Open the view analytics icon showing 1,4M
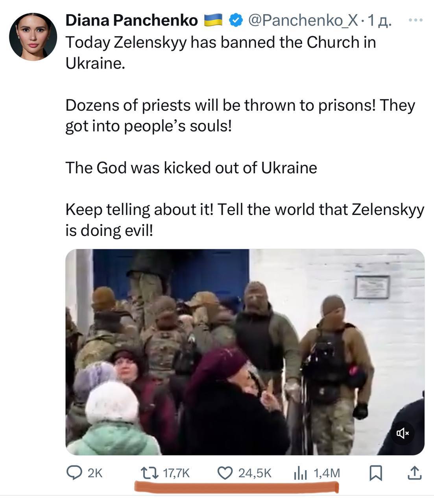Screen dimensions: 434x504 pos(301,473)
